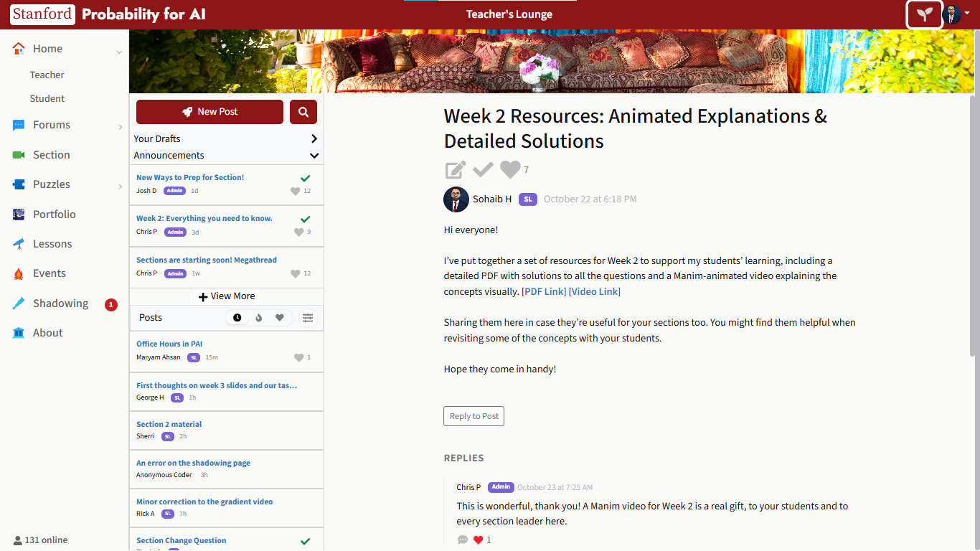Click Reply to Post button

[x=473, y=416]
